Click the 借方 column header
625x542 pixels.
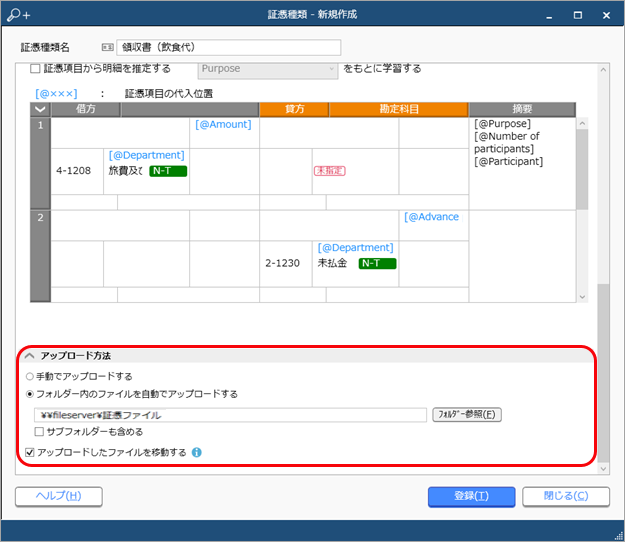pyautogui.click(x=86, y=109)
